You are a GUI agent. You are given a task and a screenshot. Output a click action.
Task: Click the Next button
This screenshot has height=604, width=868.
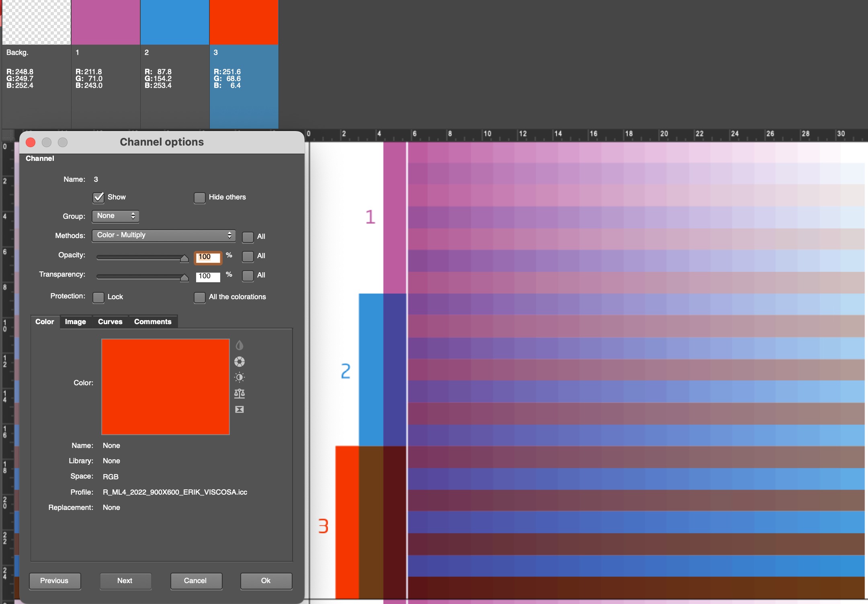125,581
